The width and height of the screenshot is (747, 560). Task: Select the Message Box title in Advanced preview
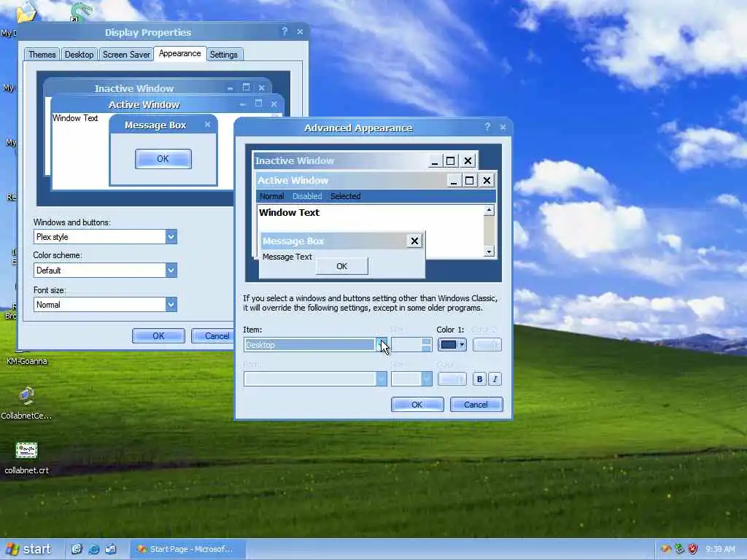click(293, 241)
